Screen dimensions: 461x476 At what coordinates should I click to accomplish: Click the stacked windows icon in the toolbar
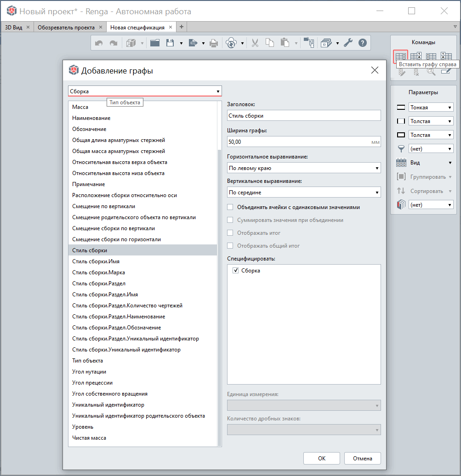tap(326, 43)
